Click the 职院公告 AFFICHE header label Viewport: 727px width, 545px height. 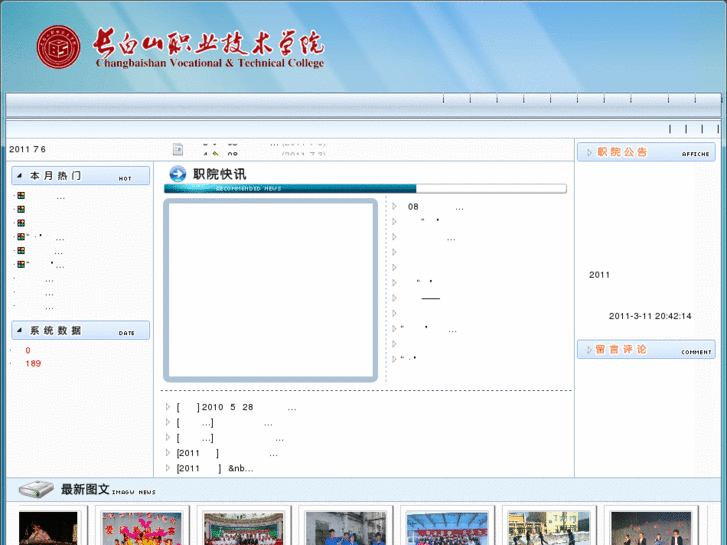coord(646,152)
